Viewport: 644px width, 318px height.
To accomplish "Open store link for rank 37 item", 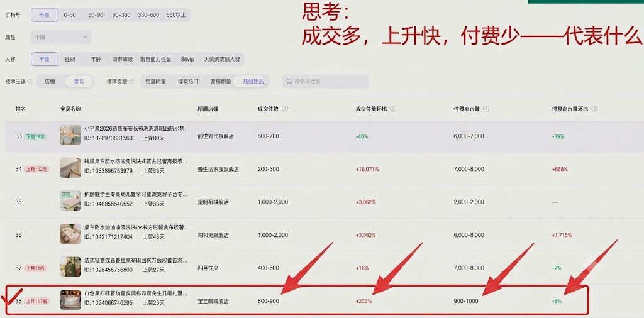I will click(208, 268).
